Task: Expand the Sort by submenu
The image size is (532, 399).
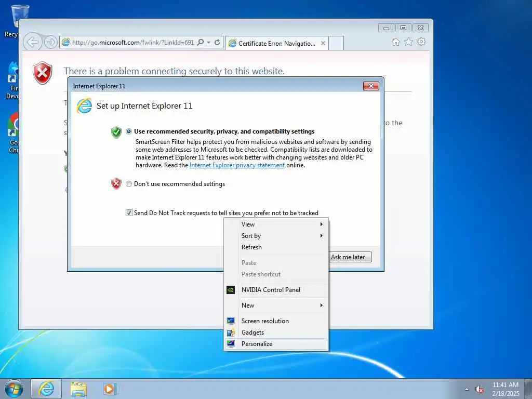Action: click(x=276, y=236)
